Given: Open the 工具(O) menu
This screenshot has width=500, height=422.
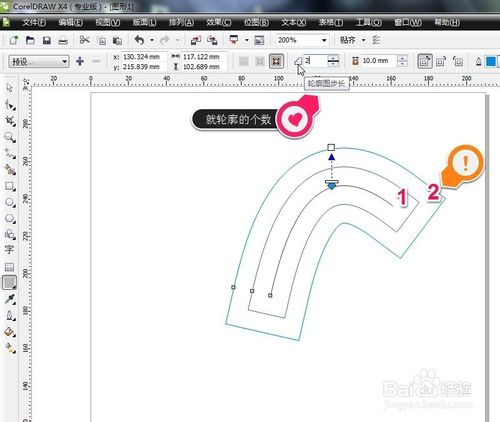Looking at the screenshot, I should pyautogui.click(x=369, y=23).
